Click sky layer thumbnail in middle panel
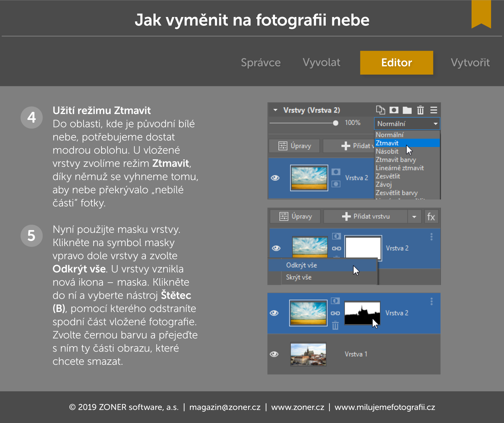The width and height of the screenshot is (504, 423). pos(310,247)
